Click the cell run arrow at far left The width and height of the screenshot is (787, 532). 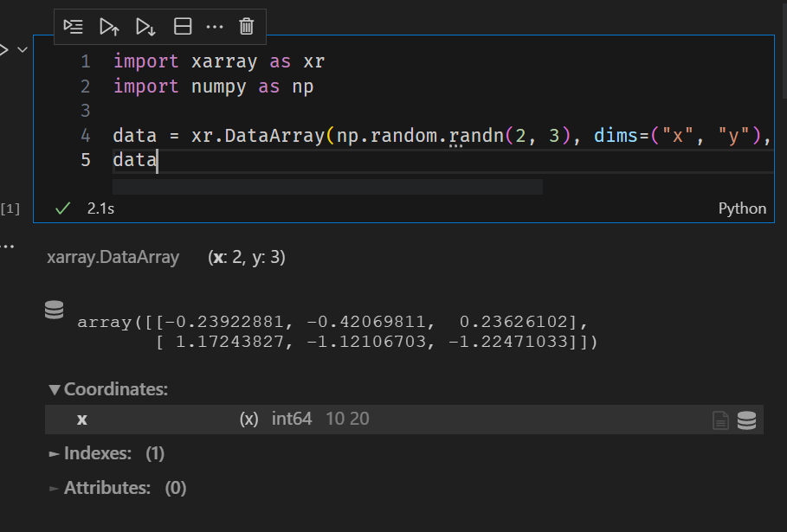click(x=6, y=48)
